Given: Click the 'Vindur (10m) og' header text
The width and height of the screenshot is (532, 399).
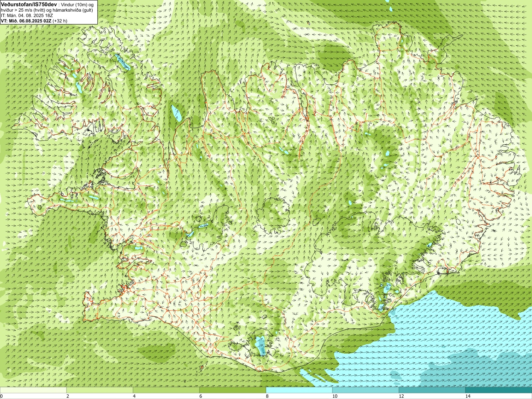Looking at the screenshot, I should (x=77, y=4).
